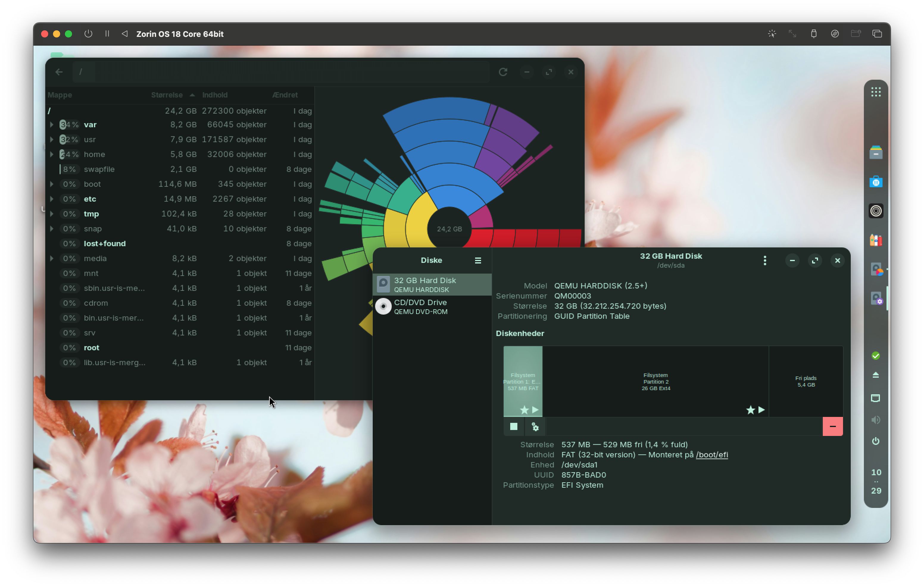924x587 pixels.
Task: Sort by the Størrelse column header
Action: pos(167,95)
